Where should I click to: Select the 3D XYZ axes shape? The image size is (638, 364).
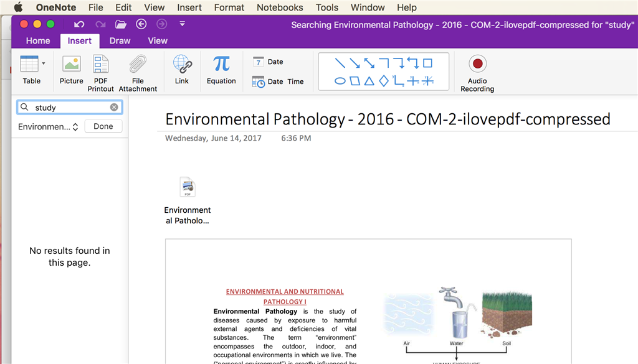427,81
